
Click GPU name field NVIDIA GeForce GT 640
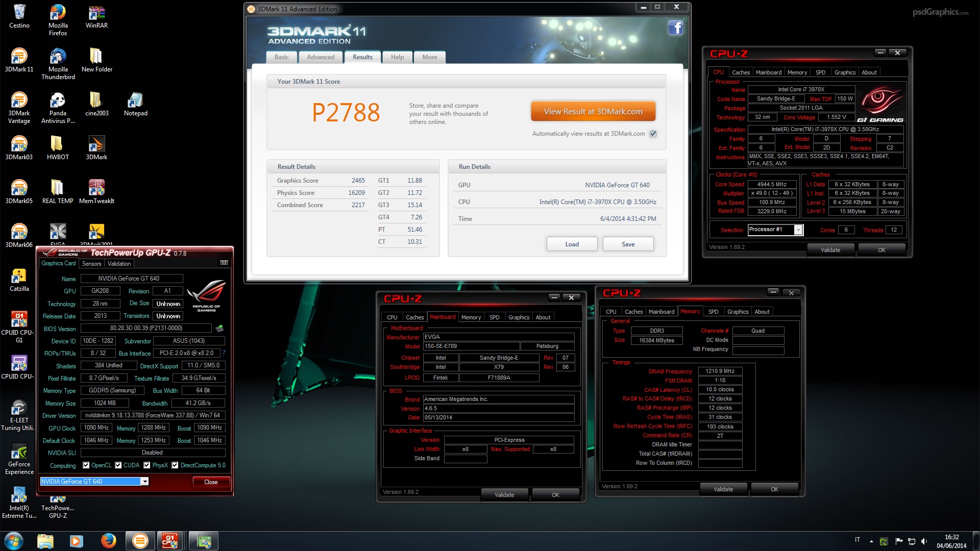[x=132, y=279]
